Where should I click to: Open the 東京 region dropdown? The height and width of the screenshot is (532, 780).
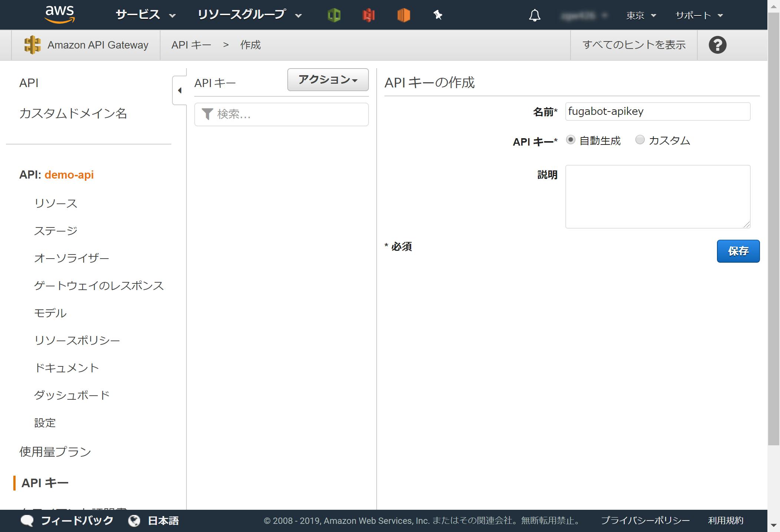click(x=641, y=16)
